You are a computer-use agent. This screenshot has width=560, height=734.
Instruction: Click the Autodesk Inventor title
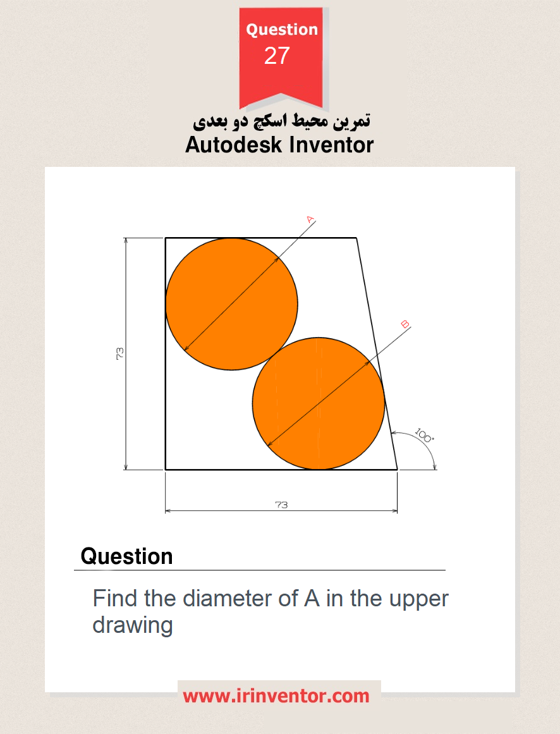(x=279, y=145)
